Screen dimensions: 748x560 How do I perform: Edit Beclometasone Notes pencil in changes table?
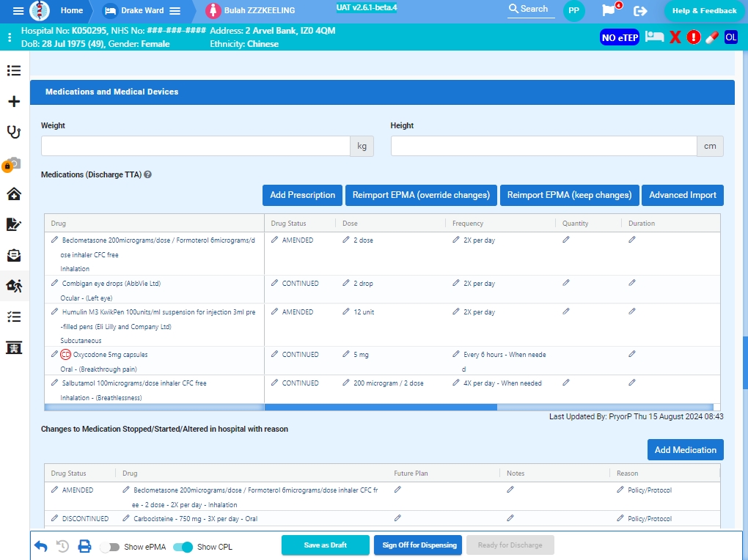point(510,490)
